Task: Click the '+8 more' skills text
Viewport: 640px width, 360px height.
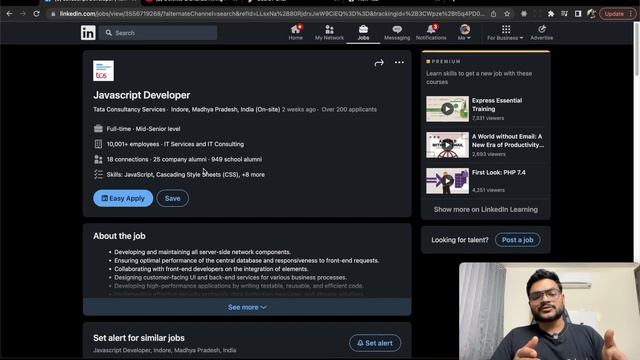Action: pyautogui.click(x=253, y=175)
